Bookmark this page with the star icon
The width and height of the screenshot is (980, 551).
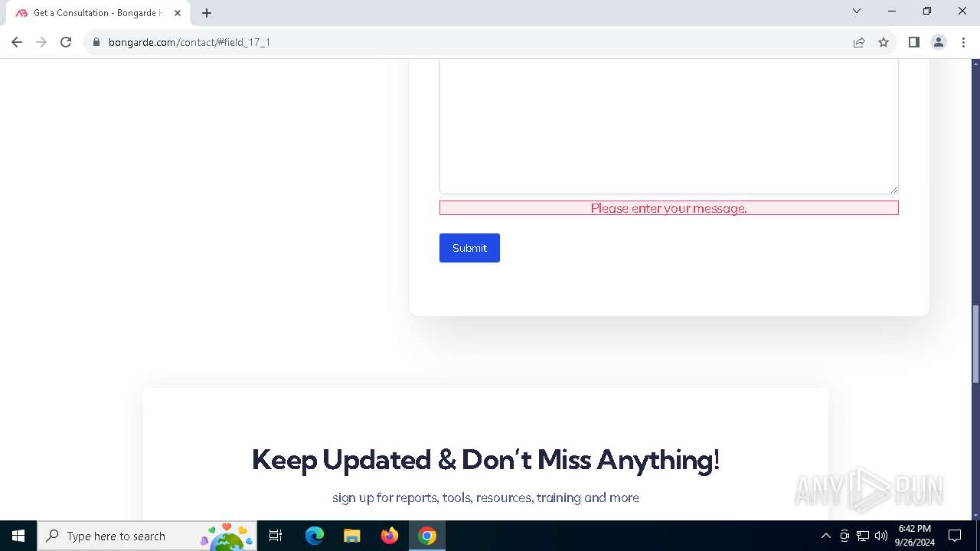[x=884, y=42]
